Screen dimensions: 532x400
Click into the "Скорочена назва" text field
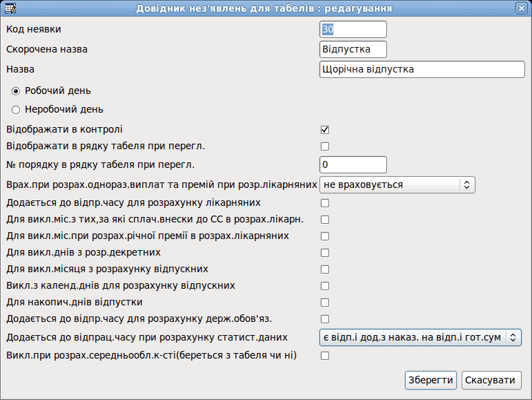353,49
